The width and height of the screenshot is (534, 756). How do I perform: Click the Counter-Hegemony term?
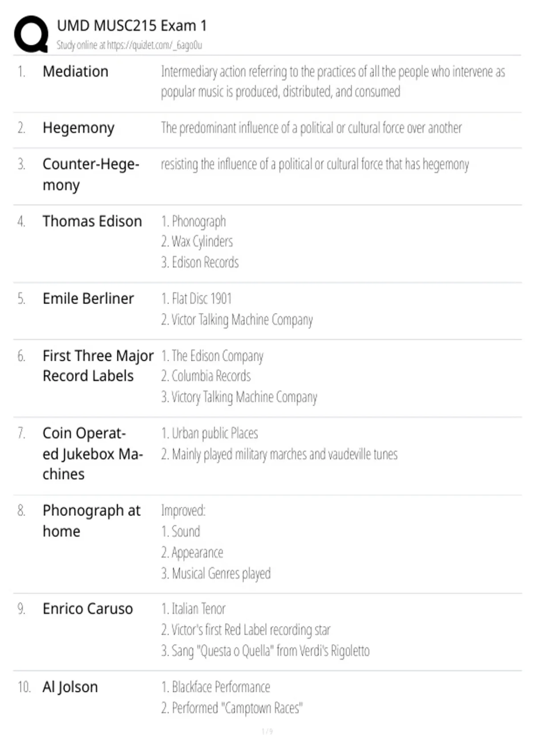click(x=91, y=174)
